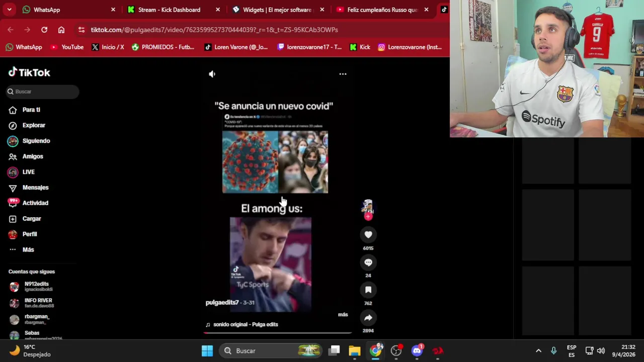Open the WhatsApp bookmark
Screen dimensions: 644x362
pyautogui.click(x=24, y=47)
